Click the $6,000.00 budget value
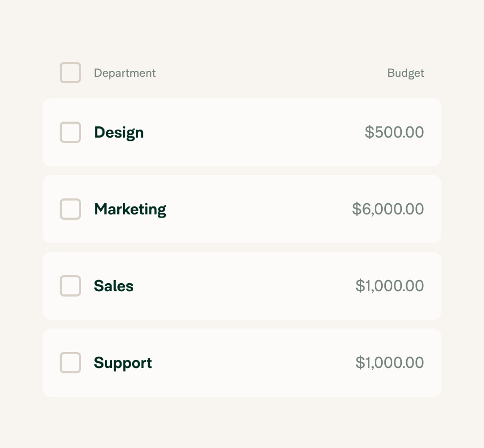The image size is (484, 448). (x=388, y=209)
